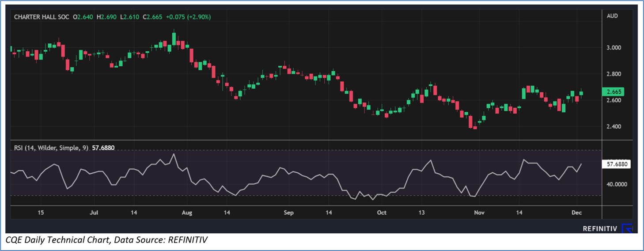
Task: Click the 2.400 price axis label
Action: click(614, 127)
